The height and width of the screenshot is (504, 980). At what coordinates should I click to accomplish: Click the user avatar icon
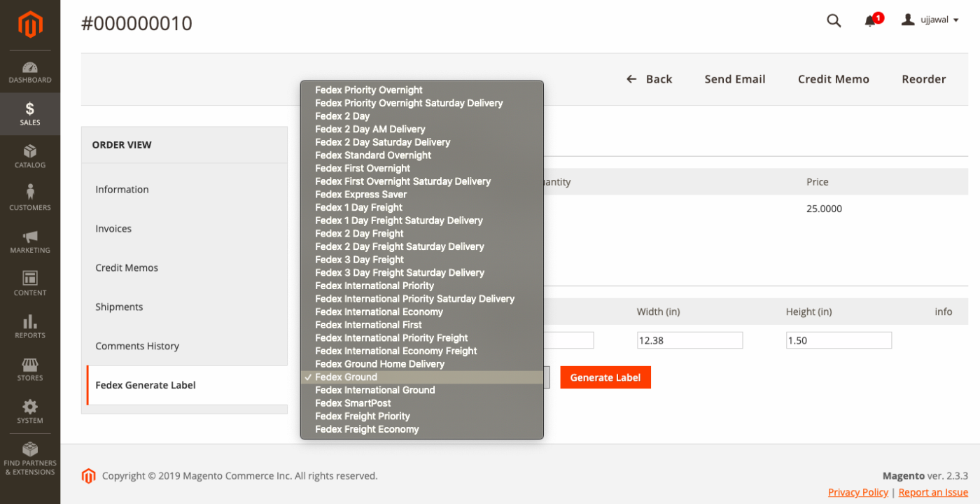[x=908, y=20]
